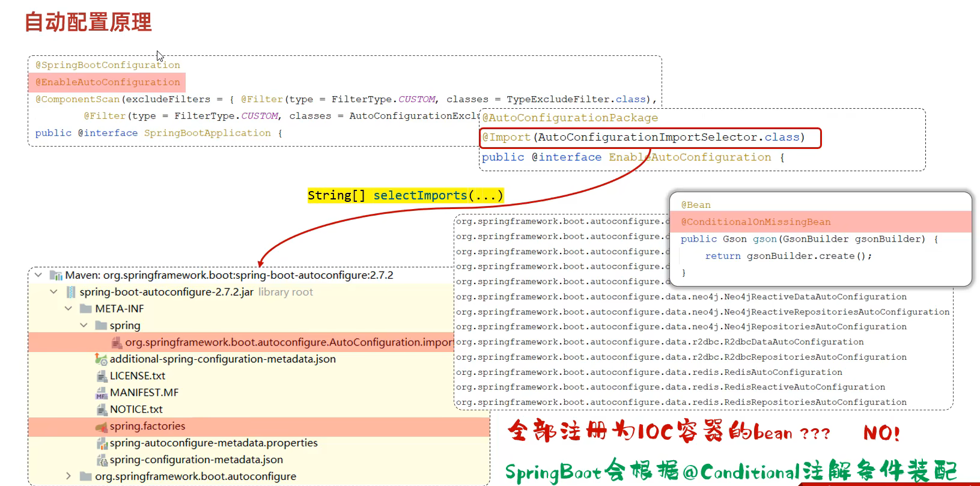Select the spring.factories tree entry
The image size is (980, 486).
click(147, 427)
